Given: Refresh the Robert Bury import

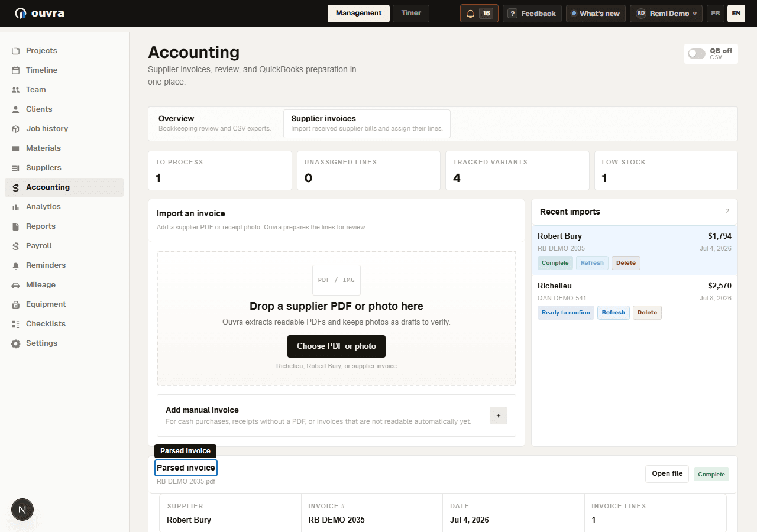Looking at the screenshot, I should tap(592, 263).
